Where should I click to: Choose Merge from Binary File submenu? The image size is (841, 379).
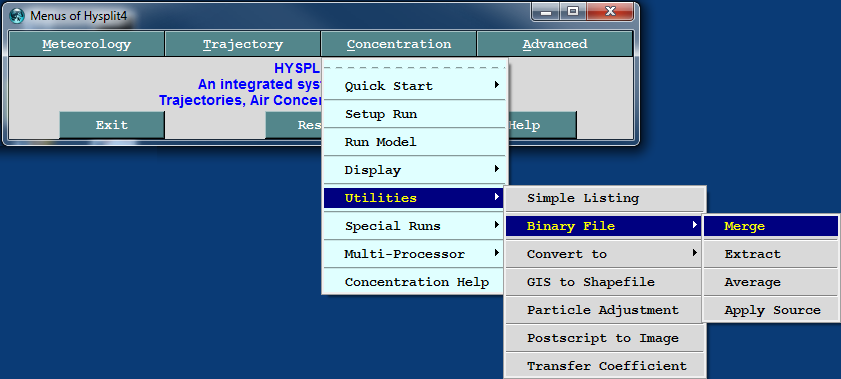click(x=771, y=226)
